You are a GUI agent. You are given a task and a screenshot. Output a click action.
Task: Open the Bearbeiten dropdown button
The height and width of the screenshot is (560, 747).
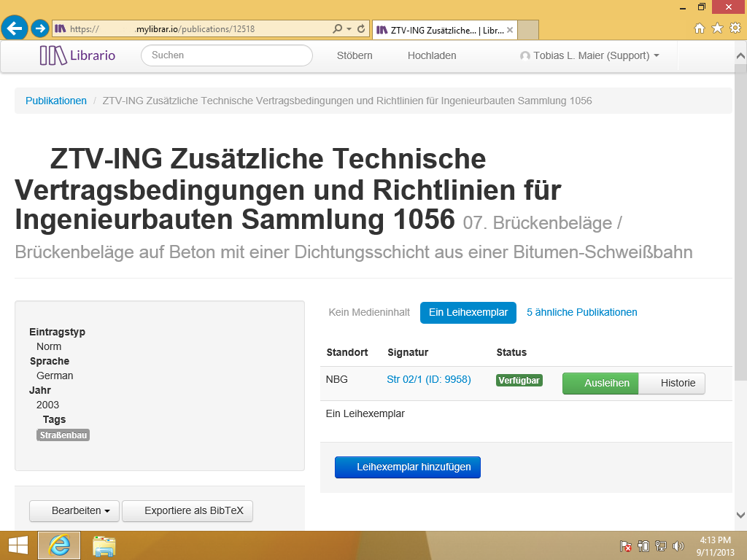click(74, 511)
